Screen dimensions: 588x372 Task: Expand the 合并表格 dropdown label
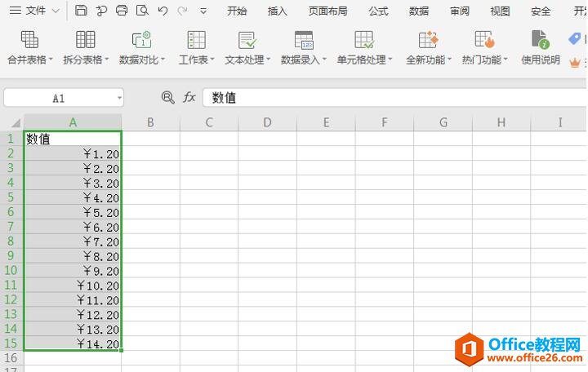coord(30,60)
